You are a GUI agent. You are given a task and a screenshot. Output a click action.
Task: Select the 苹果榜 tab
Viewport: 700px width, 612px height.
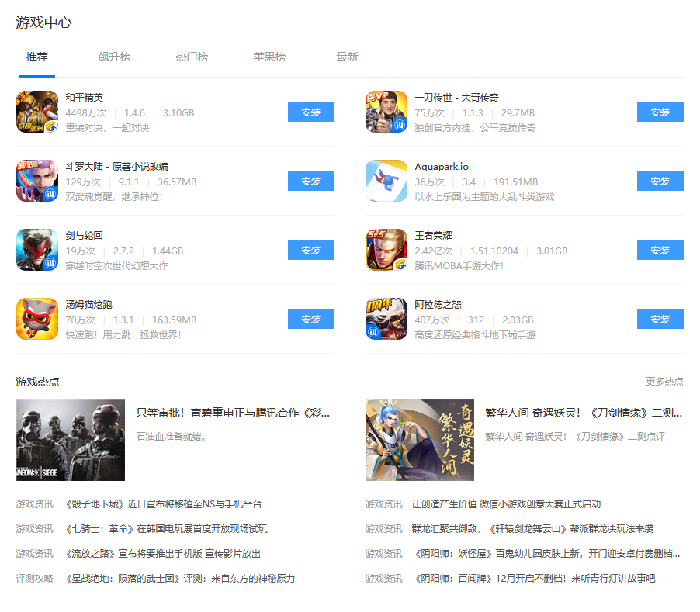(269, 57)
